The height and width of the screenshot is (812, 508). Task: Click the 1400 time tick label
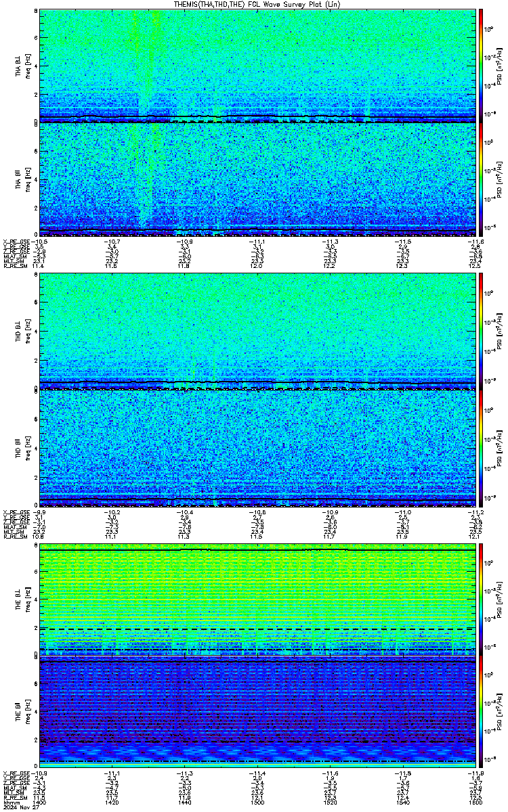(x=39, y=803)
